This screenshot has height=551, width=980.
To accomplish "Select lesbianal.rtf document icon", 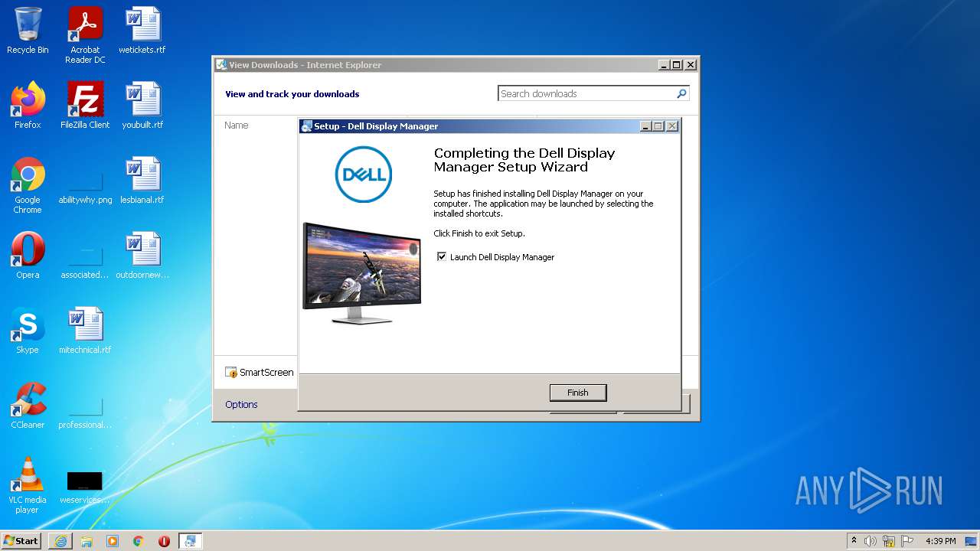I will 142,181.
